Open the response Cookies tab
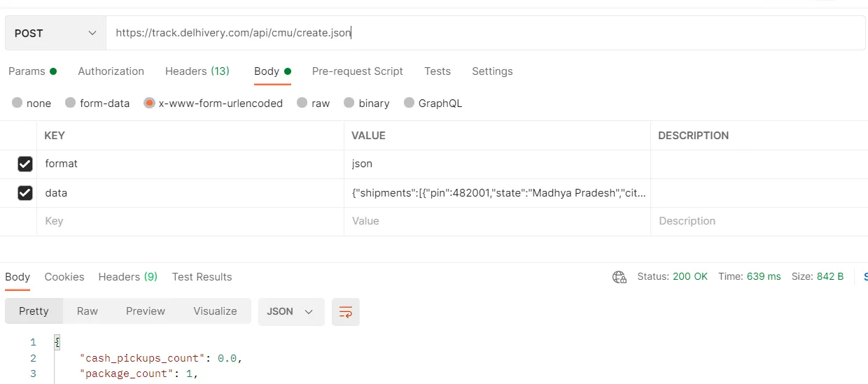This screenshot has height=384, width=868. (64, 277)
